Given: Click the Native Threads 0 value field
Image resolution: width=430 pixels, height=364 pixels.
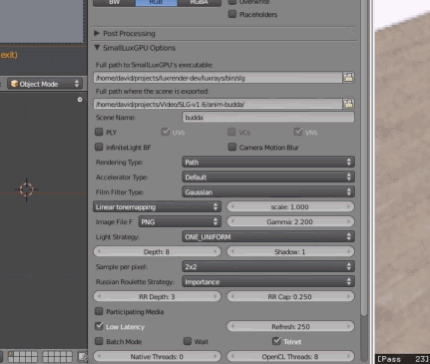Looking at the screenshot, I should coord(157,356).
